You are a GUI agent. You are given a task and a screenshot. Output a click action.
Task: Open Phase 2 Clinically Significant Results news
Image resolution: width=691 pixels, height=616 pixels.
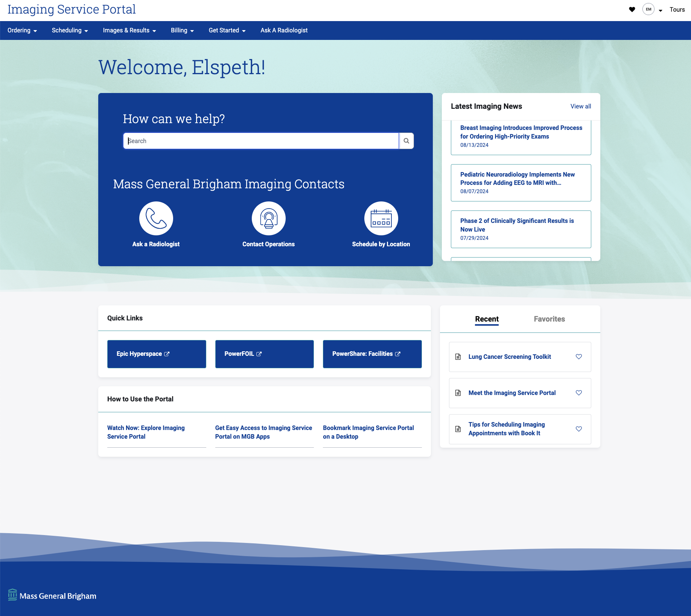click(x=517, y=225)
